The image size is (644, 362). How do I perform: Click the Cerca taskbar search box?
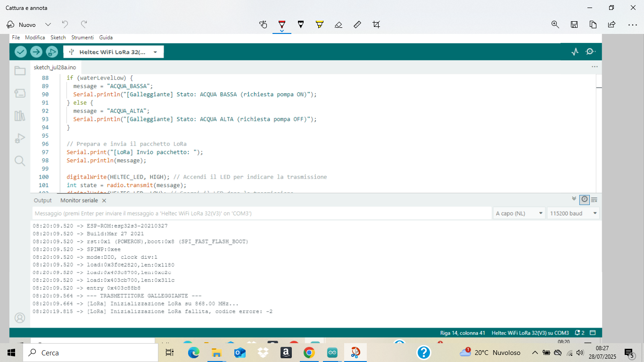pyautogui.click(x=91, y=353)
